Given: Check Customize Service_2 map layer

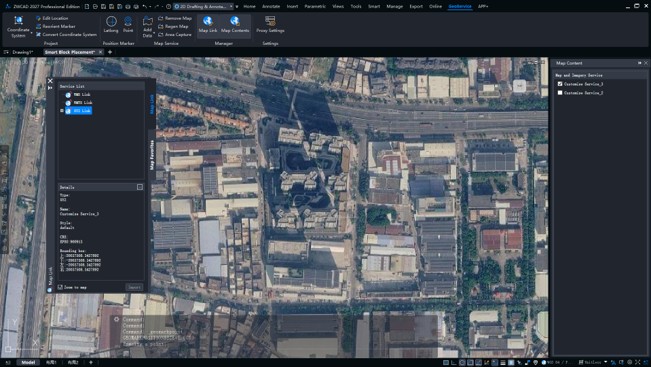Looking at the screenshot, I should click(560, 93).
